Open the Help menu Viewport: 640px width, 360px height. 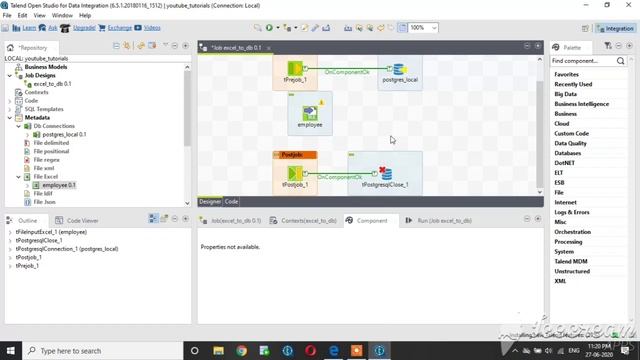pyautogui.click(x=85, y=16)
